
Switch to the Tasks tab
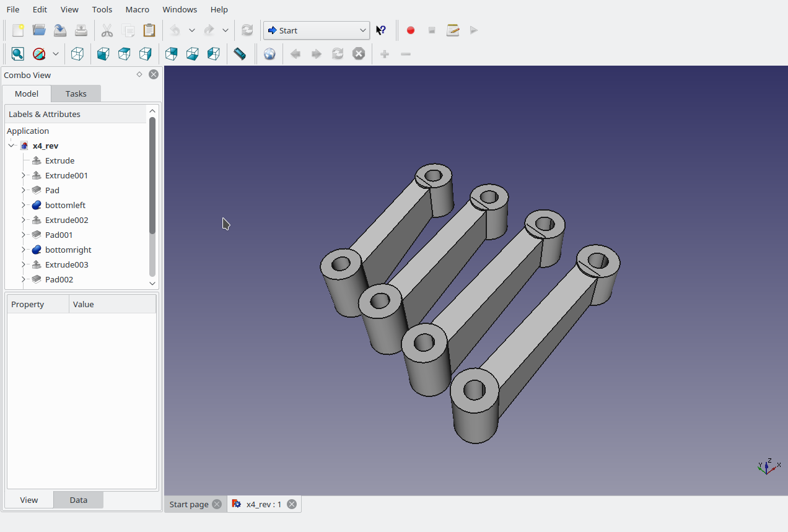tap(76, 94)
